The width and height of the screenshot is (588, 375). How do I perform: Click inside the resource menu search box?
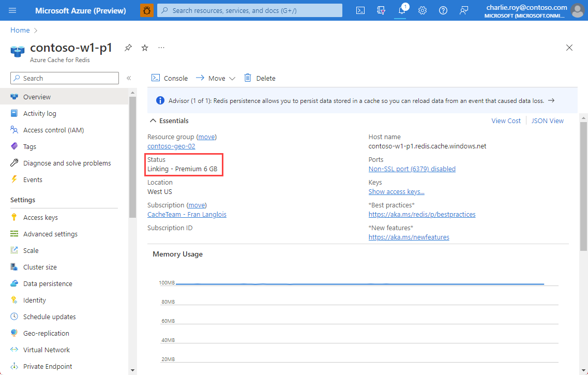[x=64, y=78]
